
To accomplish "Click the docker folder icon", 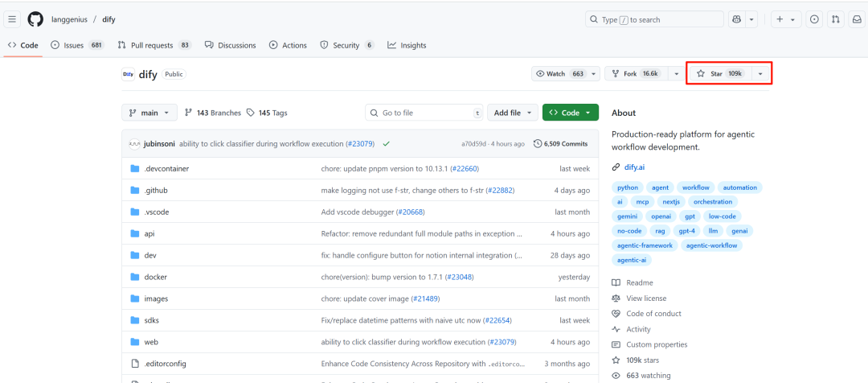I will pyautogui.click(x=134, y=277).
